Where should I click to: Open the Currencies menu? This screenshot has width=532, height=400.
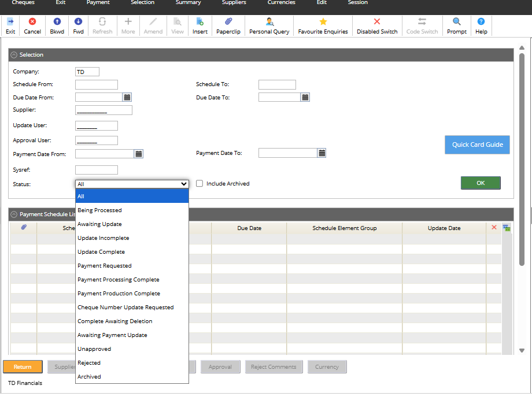pyautogui.click(x=282, y=3)
